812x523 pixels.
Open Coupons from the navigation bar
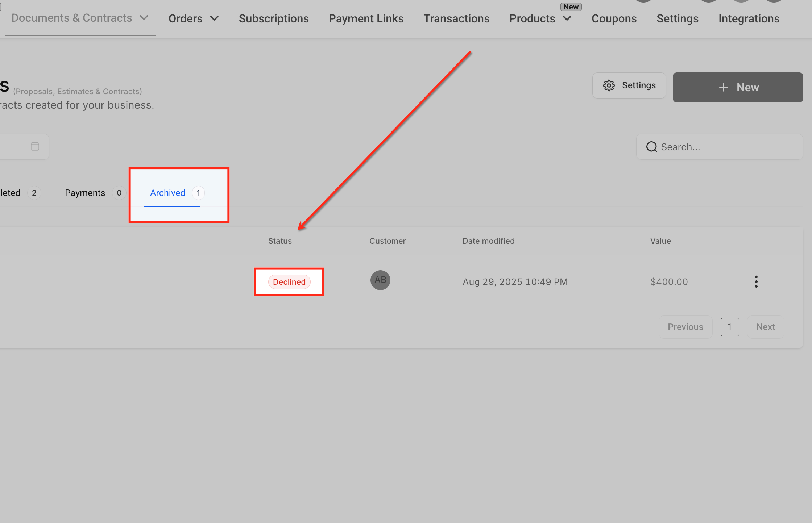tap(614, 18)
